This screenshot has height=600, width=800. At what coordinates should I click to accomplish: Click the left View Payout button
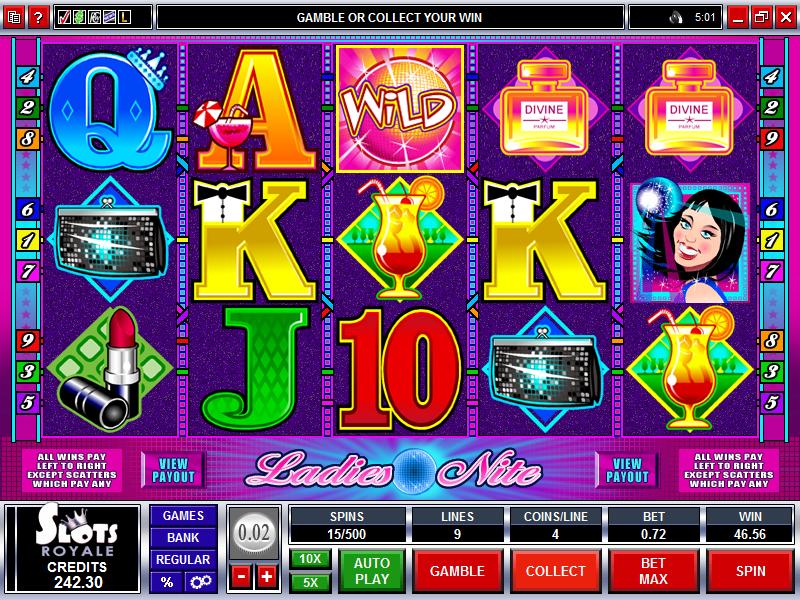[x=173, y=470]
